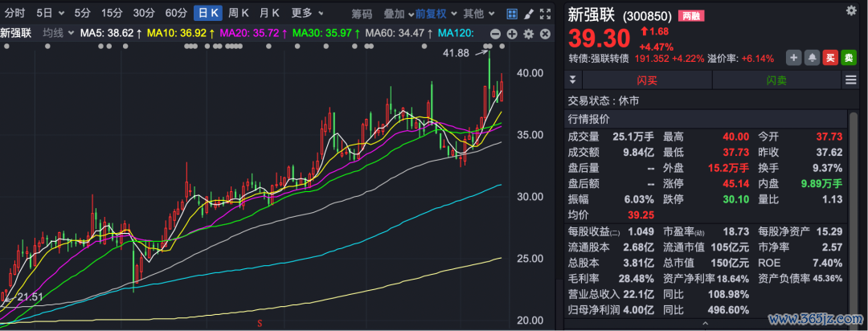
Task: Add stock to watchlist with plus icon
Action: [x=793, y=58]
